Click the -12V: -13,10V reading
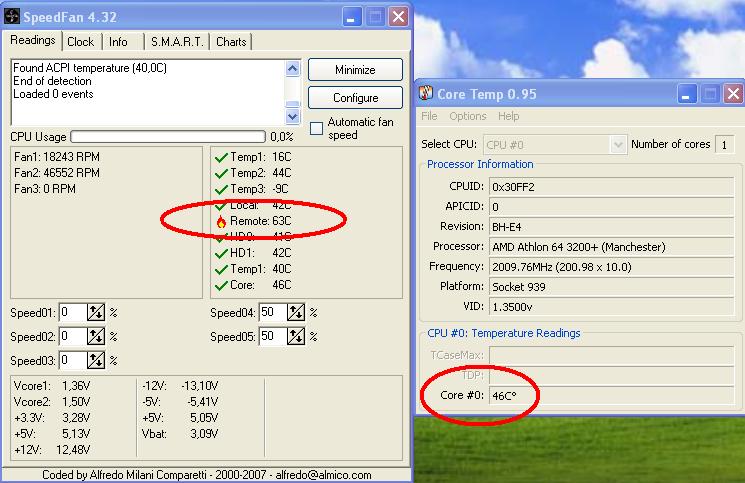This screenshot has width=745, height=483. (180, 386)
